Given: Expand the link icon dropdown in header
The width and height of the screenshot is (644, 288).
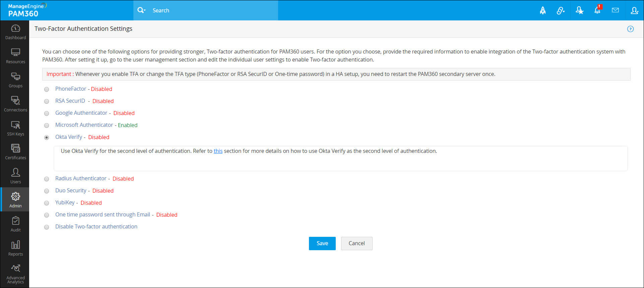Looking at the screenshot, I should coord(561,11).
